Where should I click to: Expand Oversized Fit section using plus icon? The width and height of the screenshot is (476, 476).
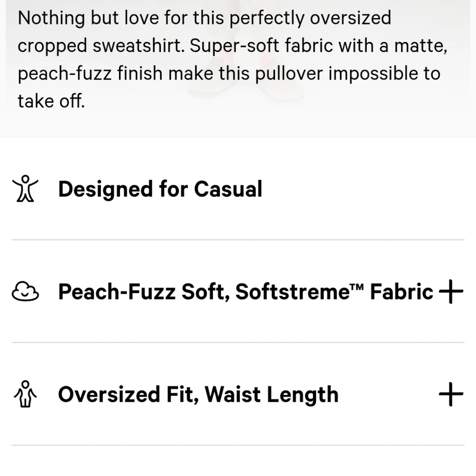(450, 395)
